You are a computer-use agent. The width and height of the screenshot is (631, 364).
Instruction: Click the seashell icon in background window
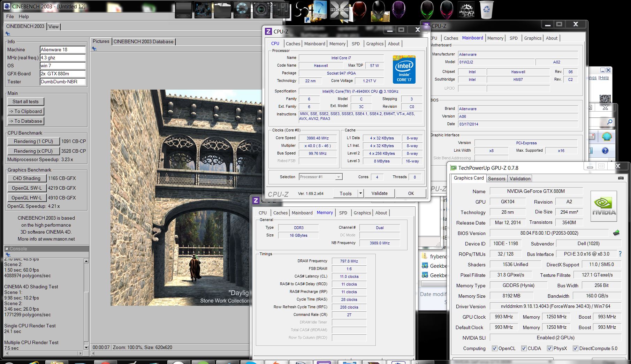[x=607, y=137]
